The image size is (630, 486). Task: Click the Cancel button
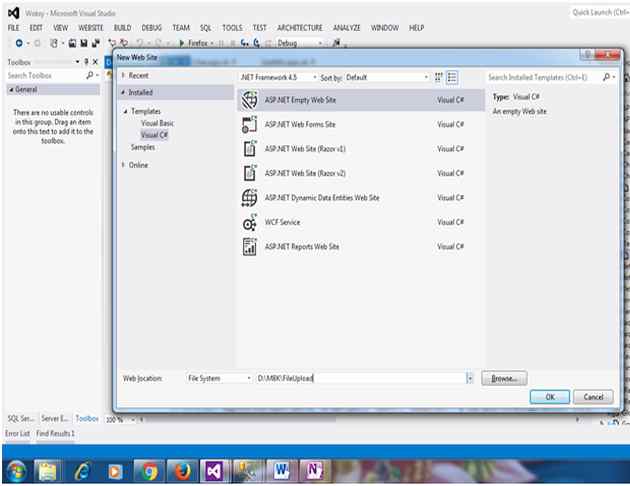click(x=593, y=397)
